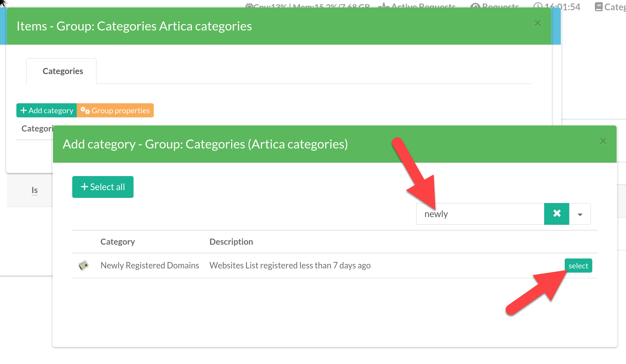Sort by the Category column header
Viewport: 626px width, 364px height.
[x=117, y=242]
